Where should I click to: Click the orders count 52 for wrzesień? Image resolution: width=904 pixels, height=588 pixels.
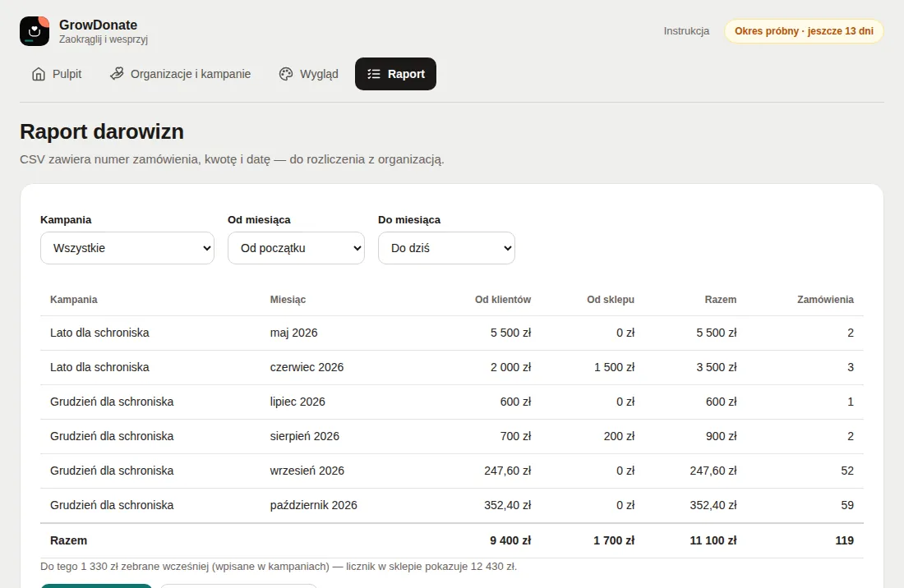[847, 471]
